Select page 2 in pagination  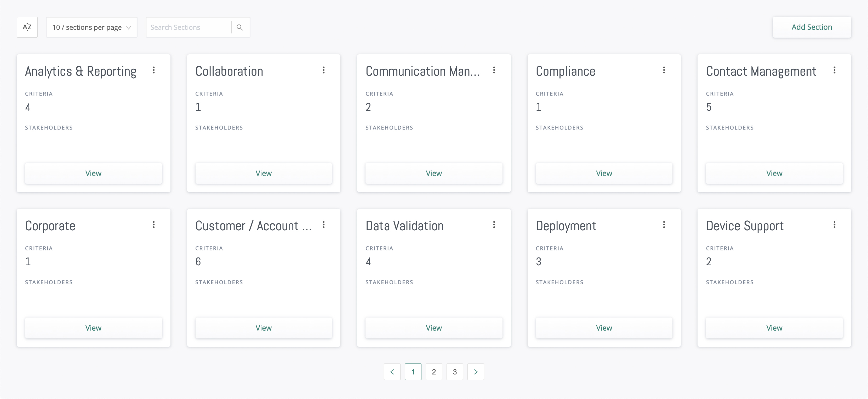pos(434,372)
